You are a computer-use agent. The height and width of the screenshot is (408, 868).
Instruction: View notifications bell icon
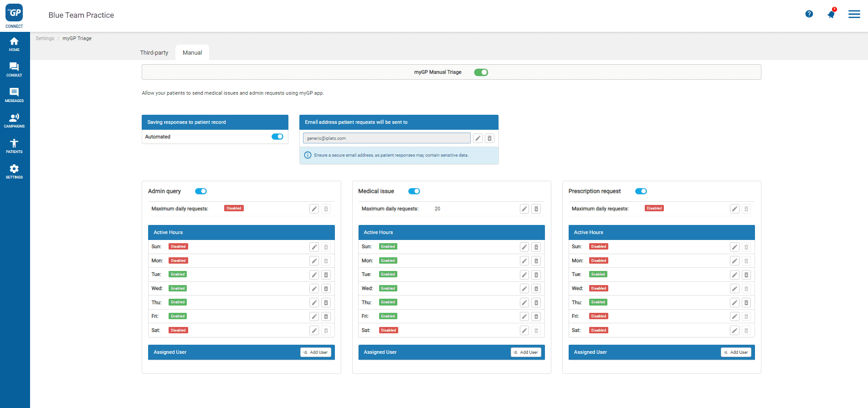coord(832,14)
